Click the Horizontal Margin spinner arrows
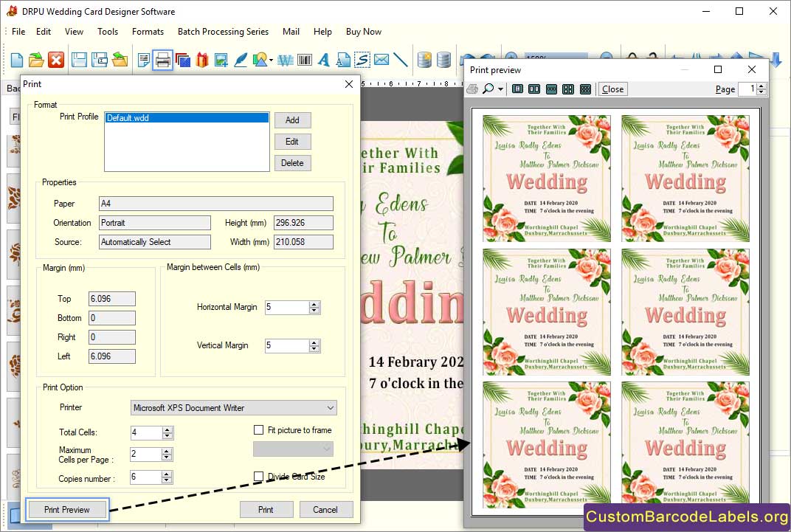 (314, 307)
